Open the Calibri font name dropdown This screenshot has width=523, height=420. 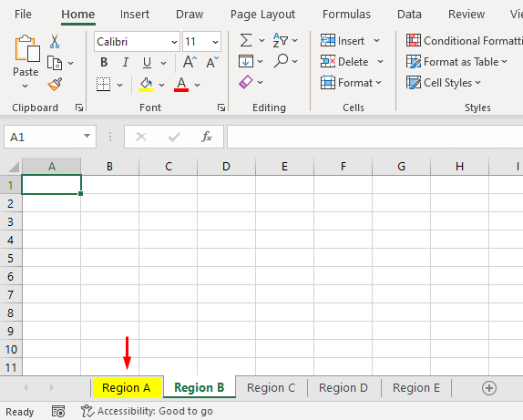point(174,42)
